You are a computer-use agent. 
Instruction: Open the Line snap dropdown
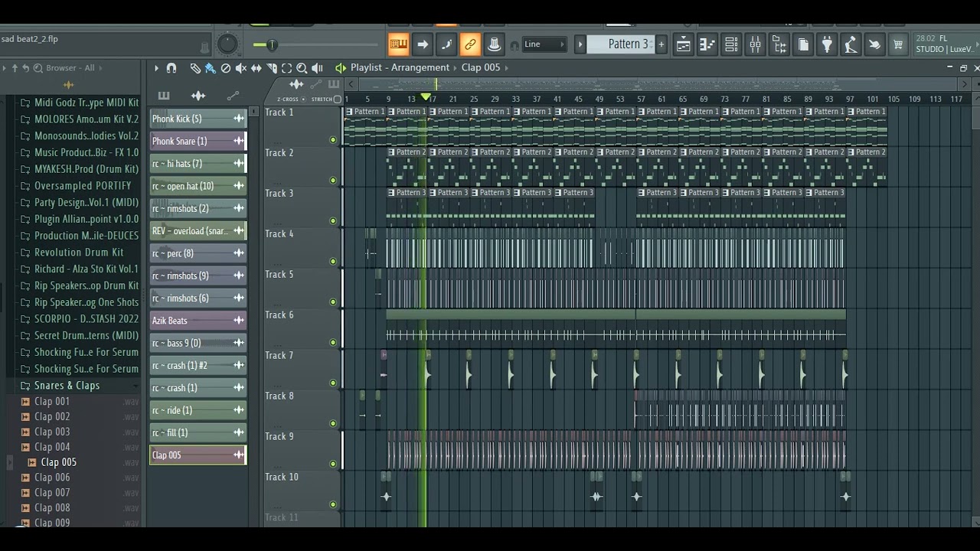544,44
